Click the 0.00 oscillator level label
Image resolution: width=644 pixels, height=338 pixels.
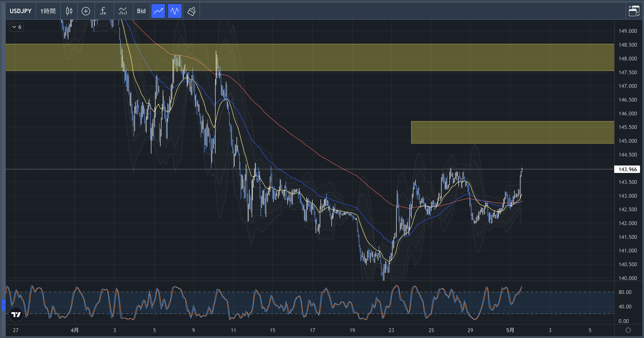623,321
